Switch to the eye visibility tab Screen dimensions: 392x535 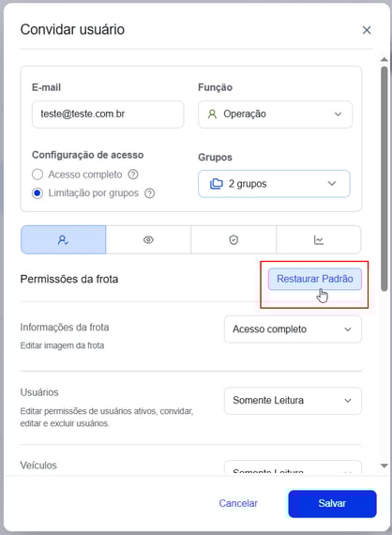point(148,240)
